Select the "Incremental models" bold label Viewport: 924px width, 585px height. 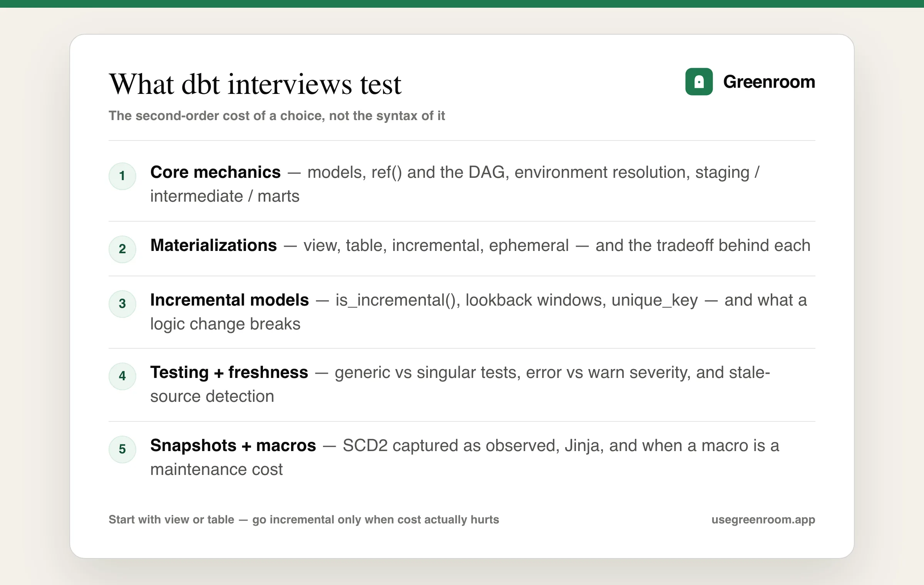tap(229, 300)
